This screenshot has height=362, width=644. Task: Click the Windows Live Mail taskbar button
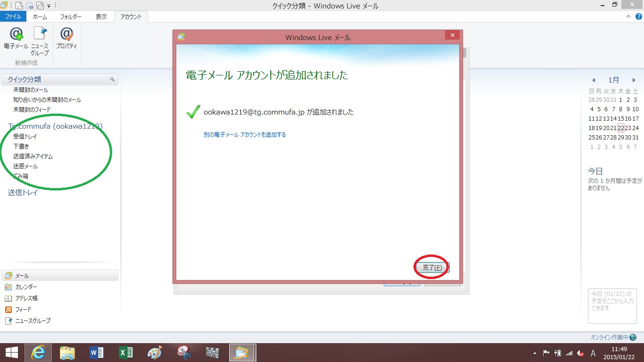[x=242, y=352]
